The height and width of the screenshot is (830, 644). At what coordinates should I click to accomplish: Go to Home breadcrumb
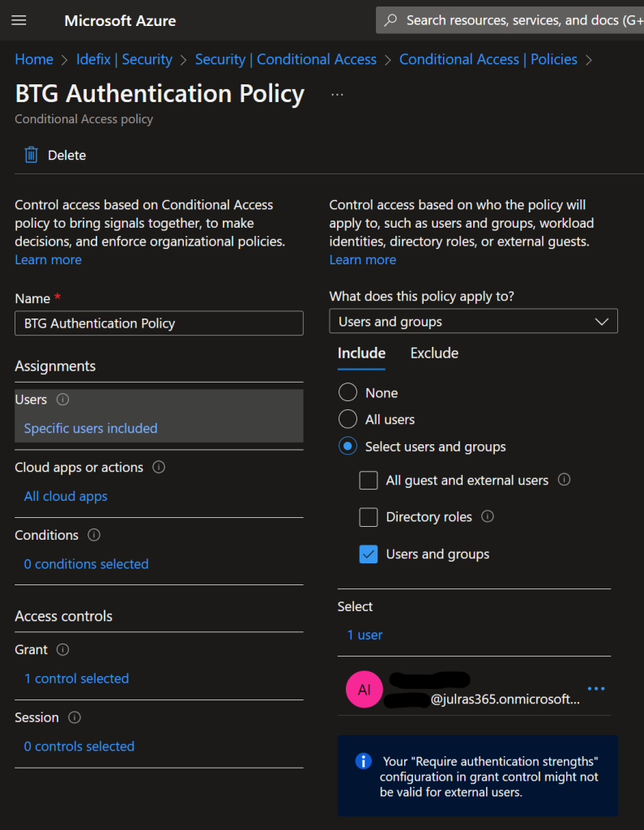(34, 59)
